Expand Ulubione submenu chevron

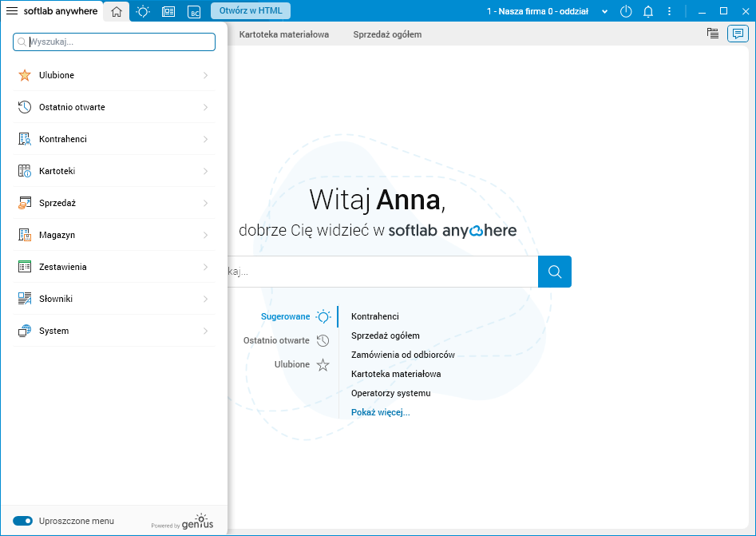tap(205, 75)
